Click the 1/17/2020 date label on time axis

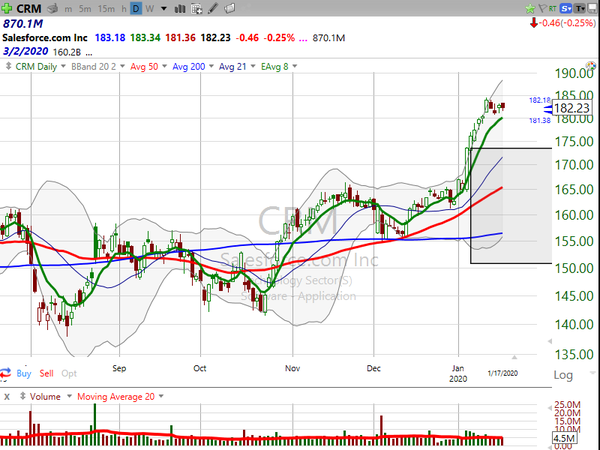(x=502, y=373)
